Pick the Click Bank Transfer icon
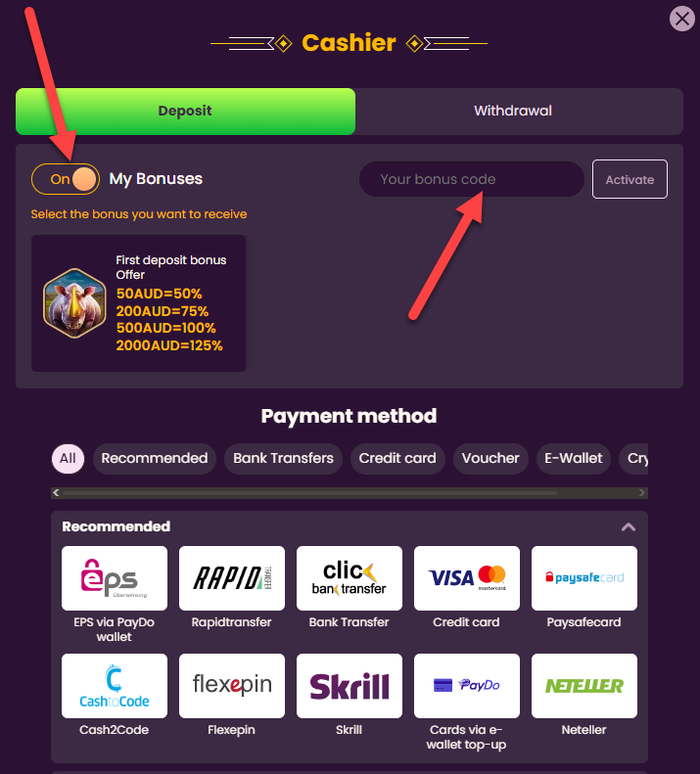700x774 pixels. tap(350, 578)
